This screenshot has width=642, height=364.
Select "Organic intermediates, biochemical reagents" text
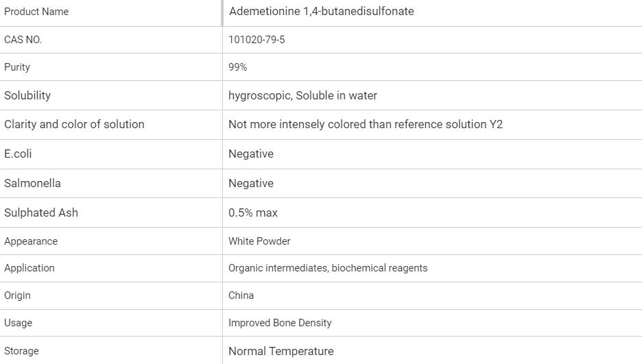pos(328,268)
